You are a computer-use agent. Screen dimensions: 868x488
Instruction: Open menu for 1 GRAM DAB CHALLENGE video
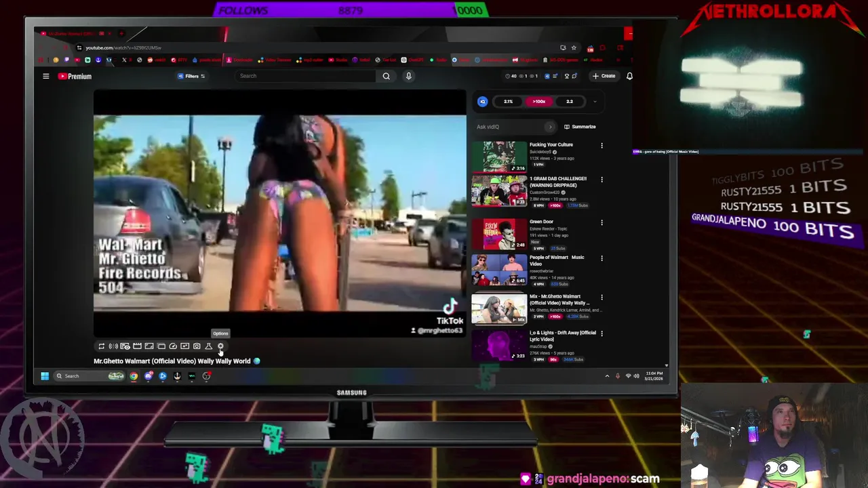point(601,180)
